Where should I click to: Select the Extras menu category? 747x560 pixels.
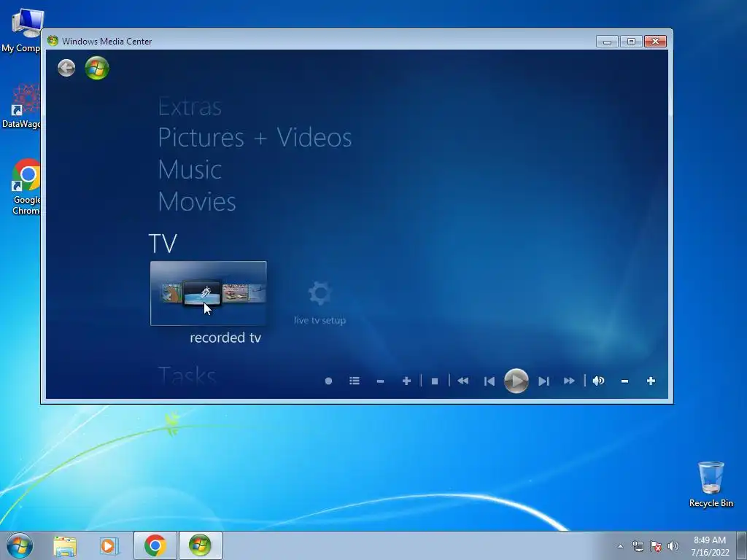190,106
